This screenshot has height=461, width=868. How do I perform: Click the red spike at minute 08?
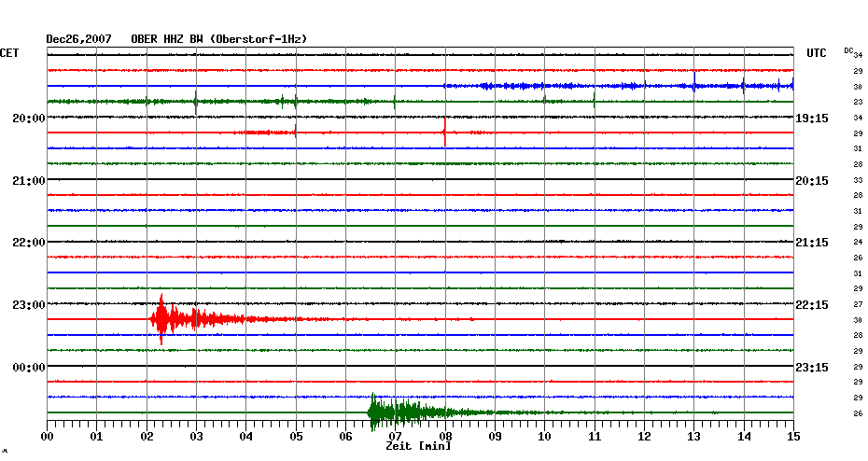pyautogui.click(x=444, y=133)
